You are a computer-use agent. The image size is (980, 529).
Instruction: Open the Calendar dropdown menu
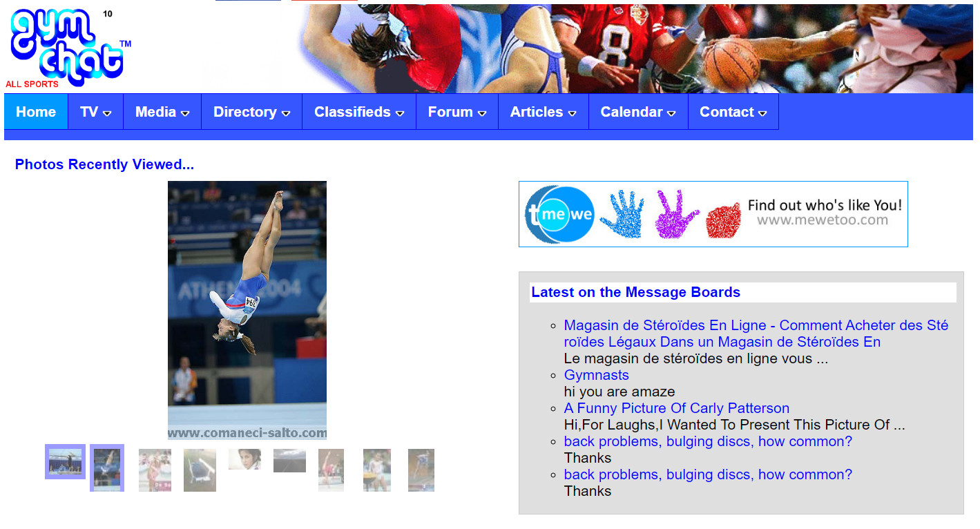[638, 112]
